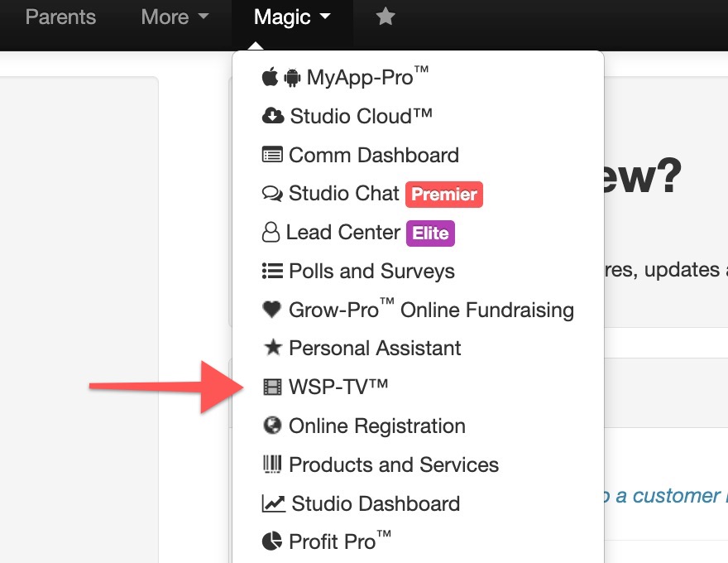The width and height of the screenshot is (728, 563).
Task: Expand the More dropdown in navbar
Action: (x=175, y=17)
